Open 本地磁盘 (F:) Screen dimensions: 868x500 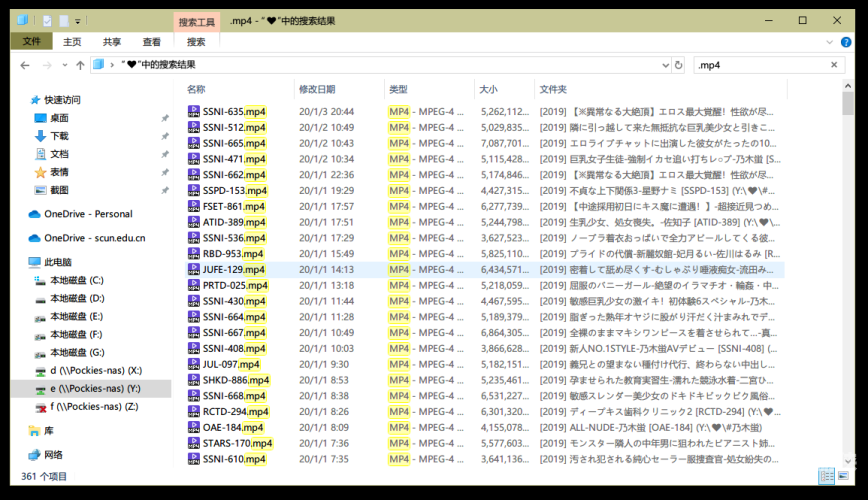click(x=76, y=334)
